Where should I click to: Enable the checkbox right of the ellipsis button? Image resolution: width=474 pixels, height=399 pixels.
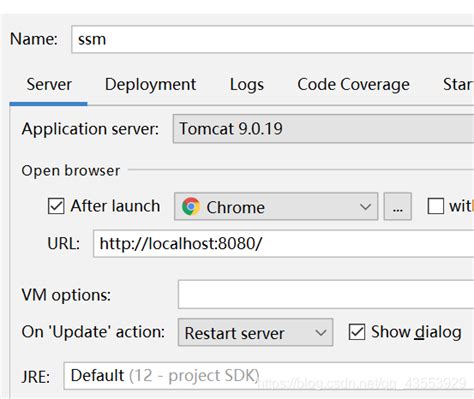coord(436,206)
